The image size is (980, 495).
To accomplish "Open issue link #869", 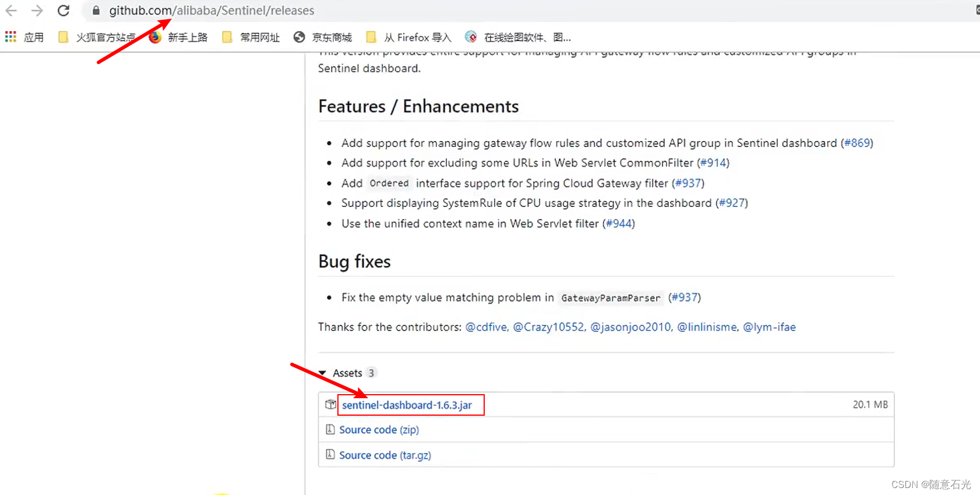I will coord(857,143).
